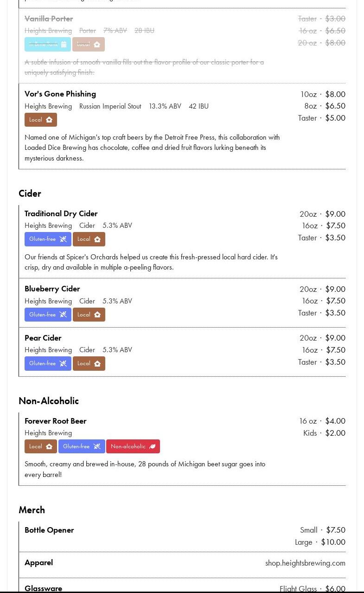Viewport: 364px width, 593px height.
Task: Select the Traditional Dry Cider heading
Action: pyautogui.click(x=61, y=213)
